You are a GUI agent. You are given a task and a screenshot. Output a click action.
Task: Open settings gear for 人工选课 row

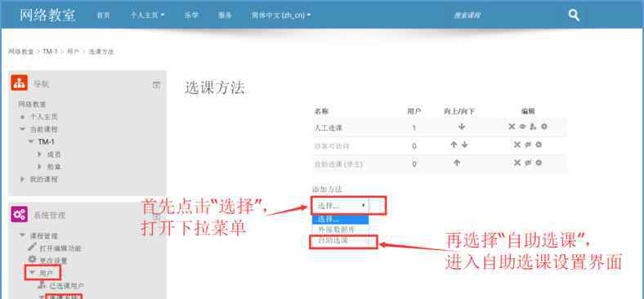544,127
